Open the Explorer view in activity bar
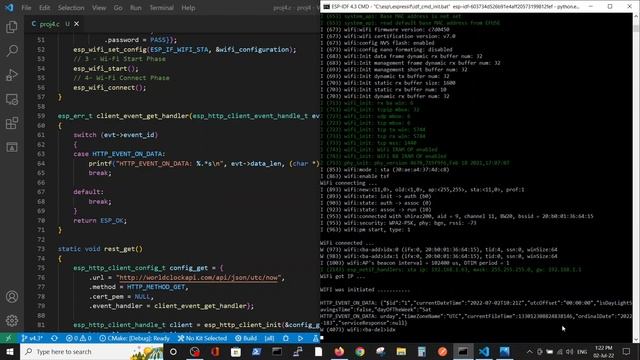The image size is (640, 360). click(12, 27)
